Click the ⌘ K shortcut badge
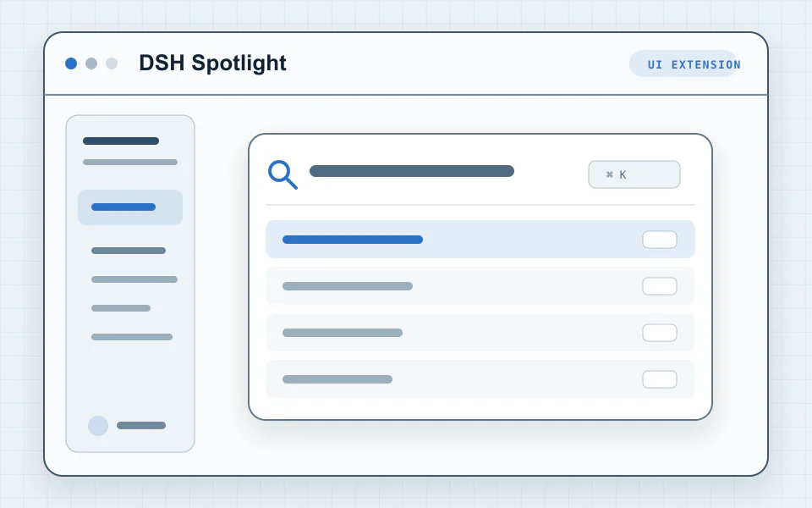 634,174
